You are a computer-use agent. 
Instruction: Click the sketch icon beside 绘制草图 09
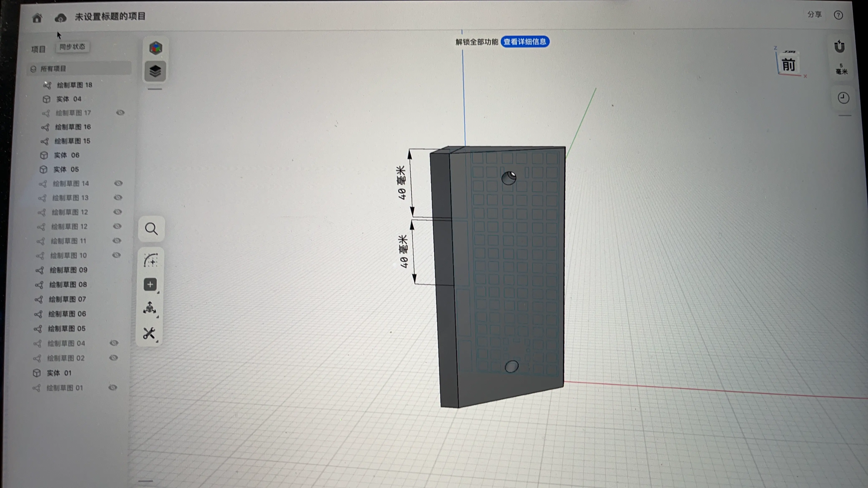point(40,270)
